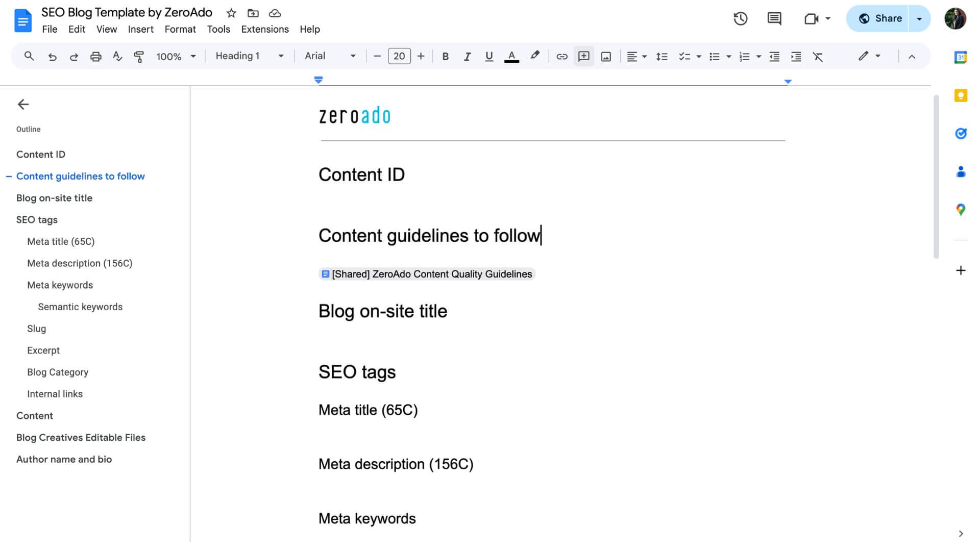Decrease indent
The height and width of the screenshot is (551, 980).
774,56
